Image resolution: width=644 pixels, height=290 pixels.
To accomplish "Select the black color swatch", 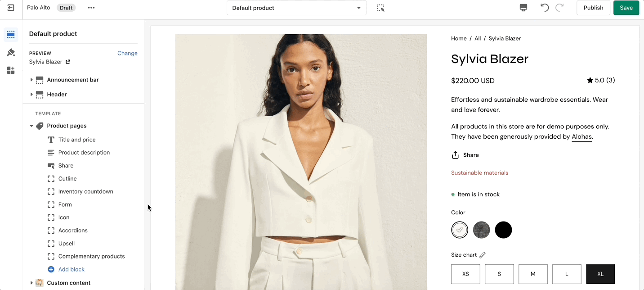I will 503,230.
